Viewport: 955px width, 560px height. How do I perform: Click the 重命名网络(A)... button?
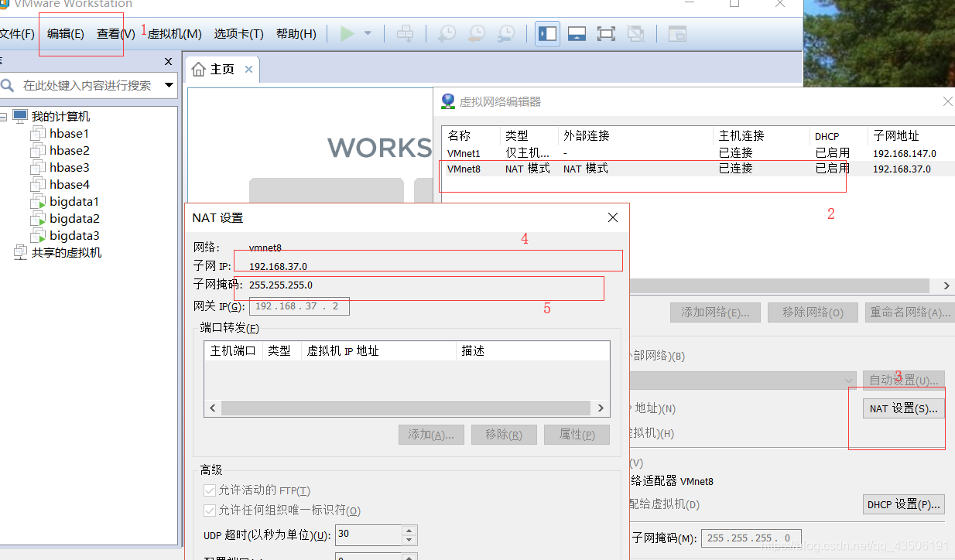[x=909, y=312]
